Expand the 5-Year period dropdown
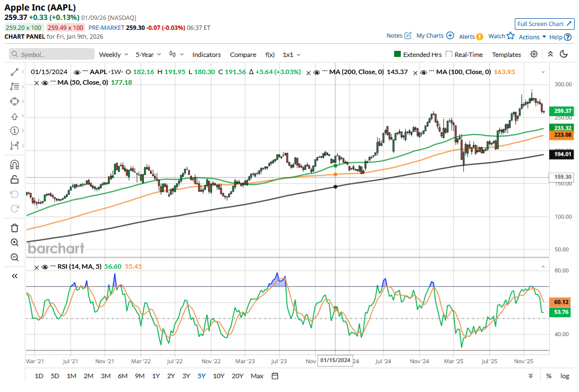Image resolution: width=579 pixels, height=392 pixels. click(x=148, y=55)
